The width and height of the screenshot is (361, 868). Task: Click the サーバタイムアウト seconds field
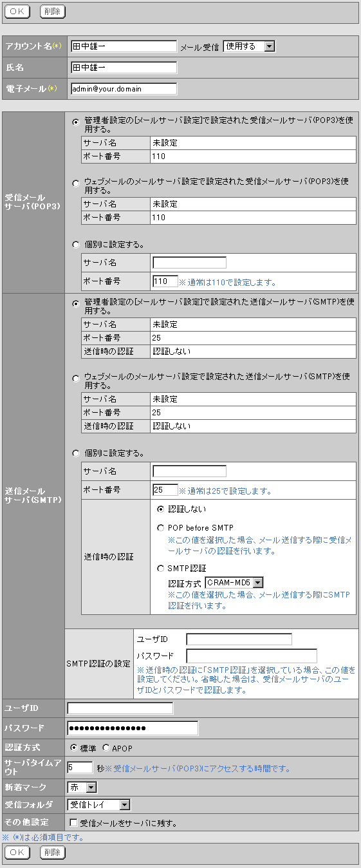click(80, 768)
